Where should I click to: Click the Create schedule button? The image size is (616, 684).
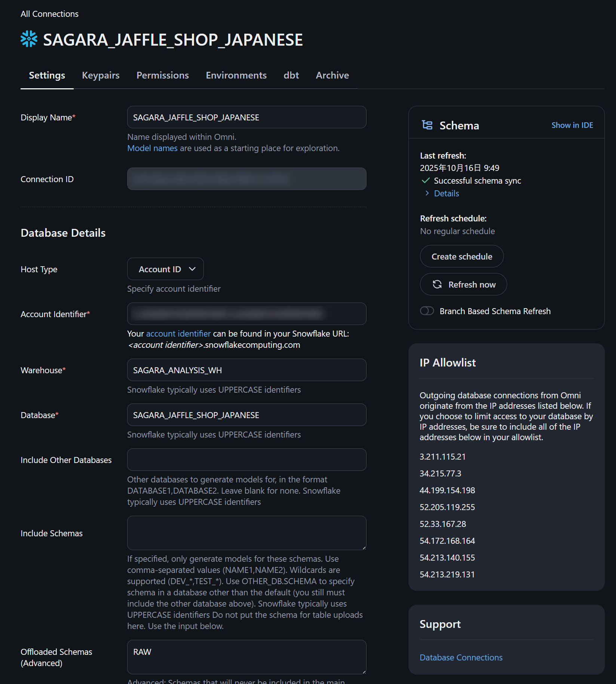[x=462, y=256]
